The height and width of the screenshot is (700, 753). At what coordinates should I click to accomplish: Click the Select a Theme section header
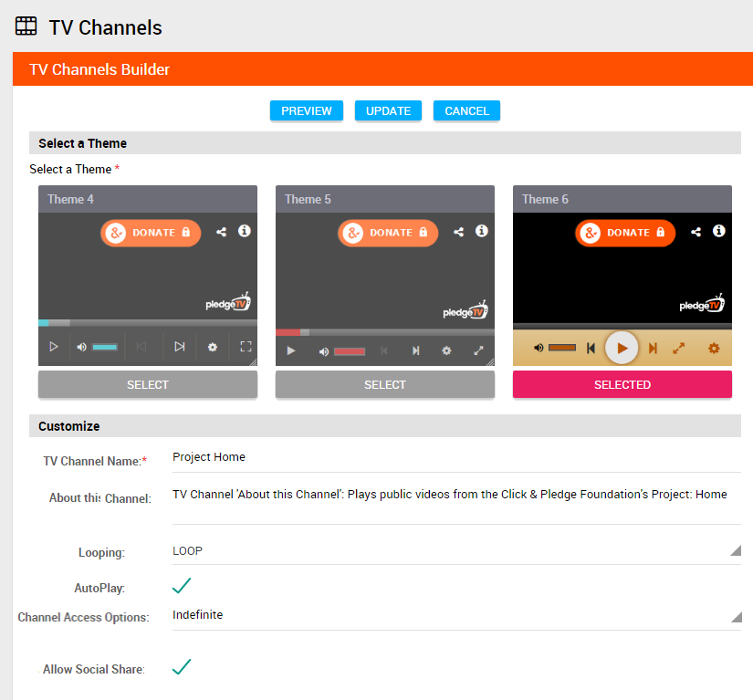(385, 143)
